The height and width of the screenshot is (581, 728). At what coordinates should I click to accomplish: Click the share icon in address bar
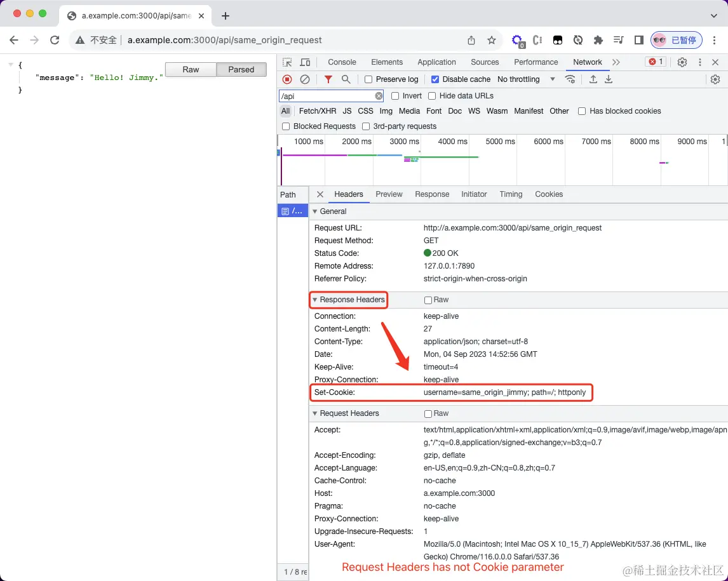471,41
